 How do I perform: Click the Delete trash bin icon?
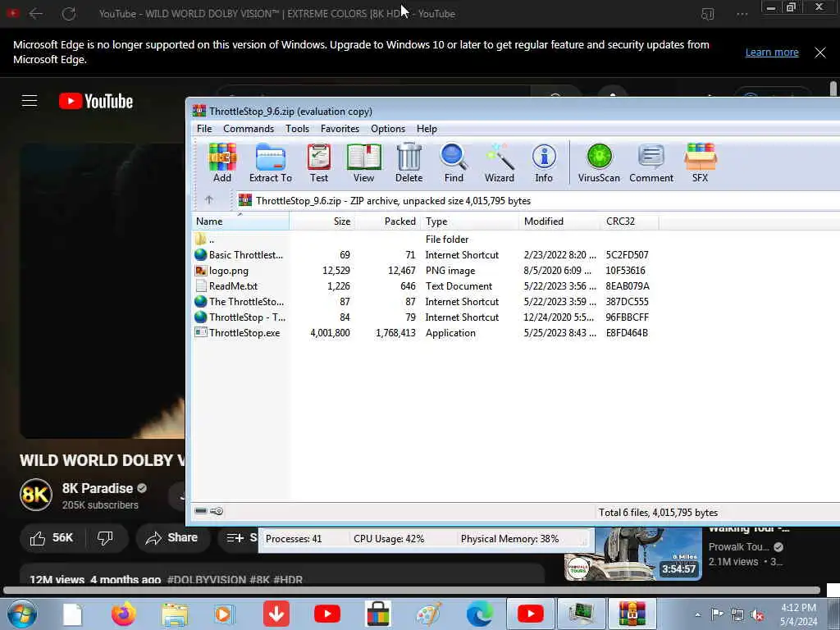(409, 163)
